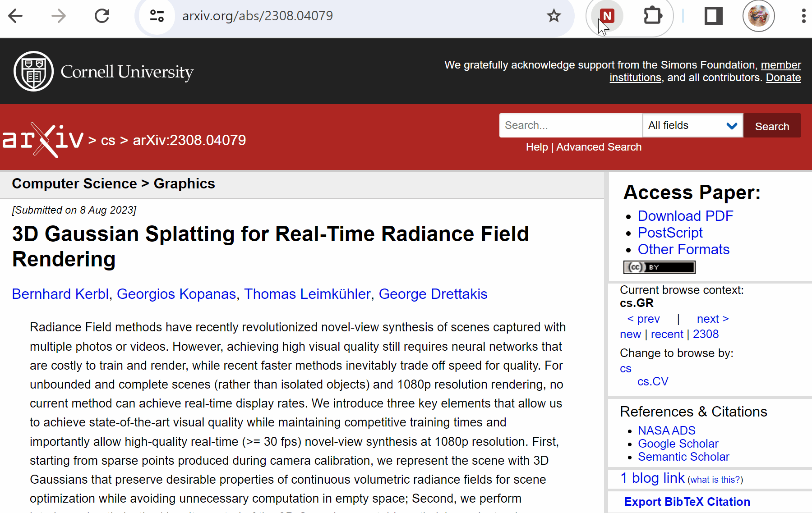Open Advanced Search link
812x513 pixels.
(x=599, y=147)
